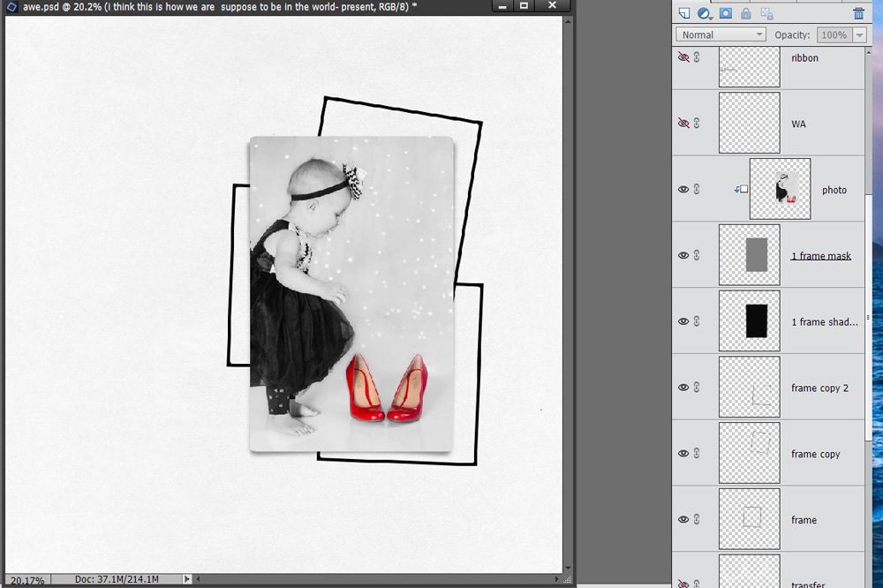Click the frame copy 2 layer name
Viewport: 883px width, 588px height.
pyautogui.click(x=819, y=388)
